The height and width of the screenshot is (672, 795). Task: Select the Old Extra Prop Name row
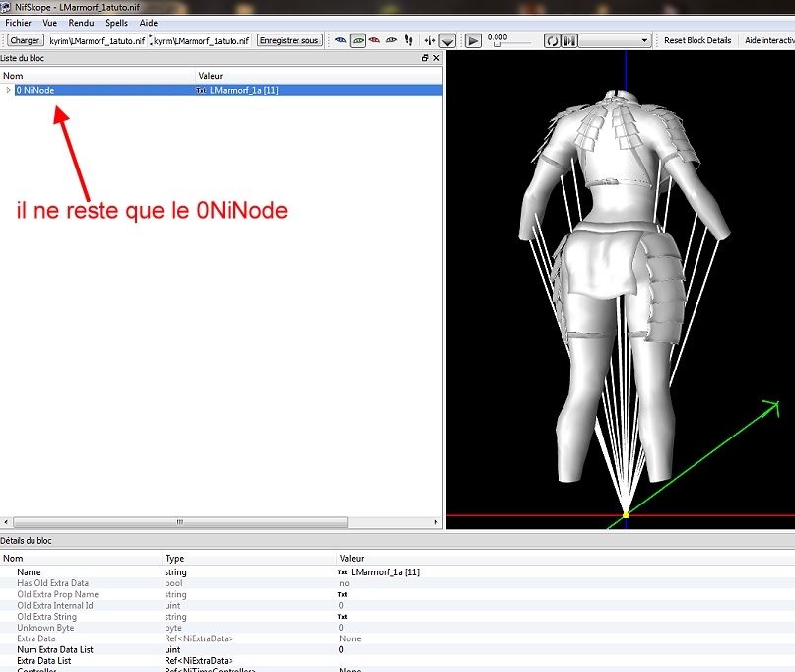[x=398, y=594]
